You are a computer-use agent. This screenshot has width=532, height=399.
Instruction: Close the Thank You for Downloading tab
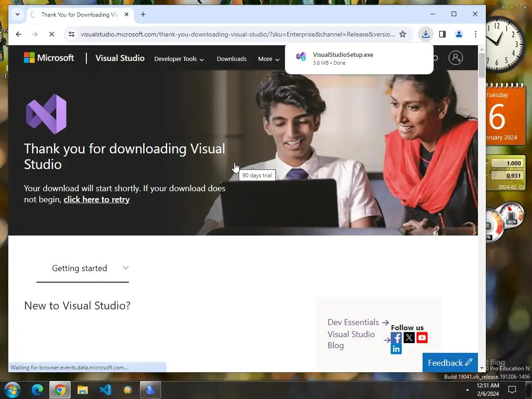point(127,15)
